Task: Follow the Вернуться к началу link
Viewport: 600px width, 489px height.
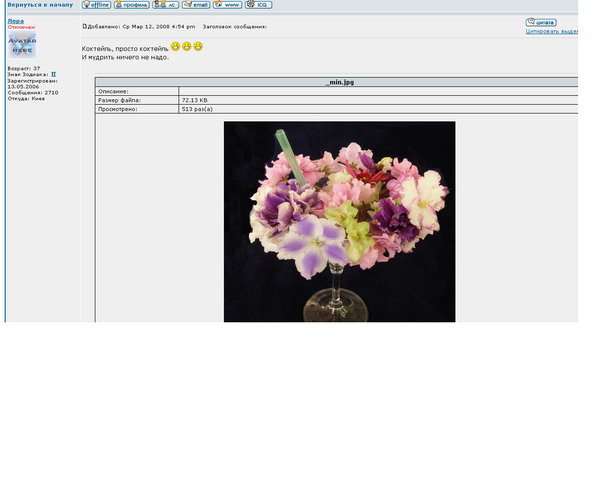Action: coord(40,5)
